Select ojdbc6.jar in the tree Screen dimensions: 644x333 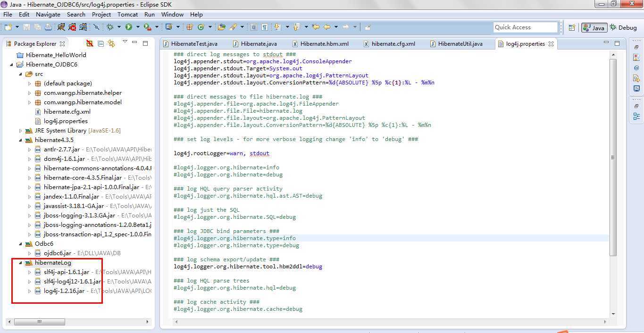58,253
